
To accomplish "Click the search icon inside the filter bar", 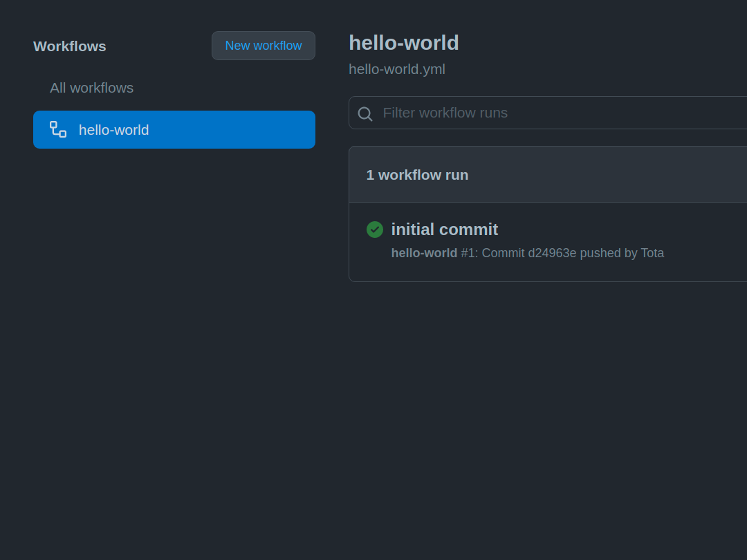I will pos(365,113).
